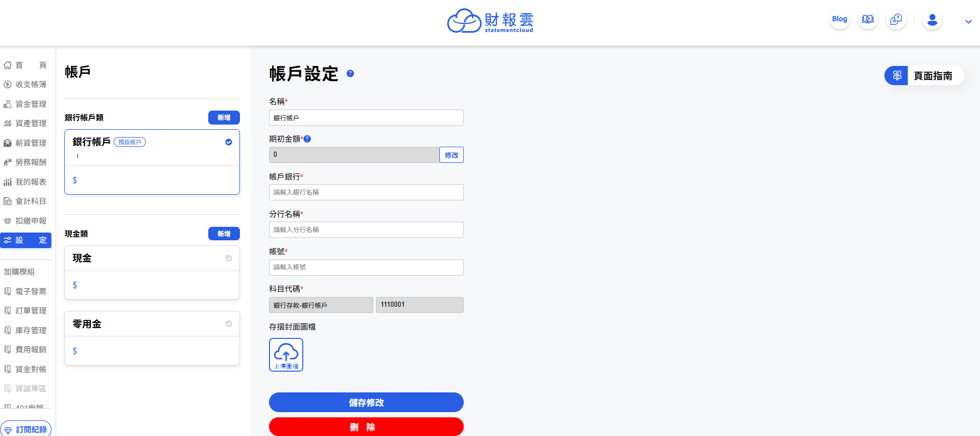This screenshot has width=980, height=436.
Task: Upload a passbook cover image
Action: [286, 355]
